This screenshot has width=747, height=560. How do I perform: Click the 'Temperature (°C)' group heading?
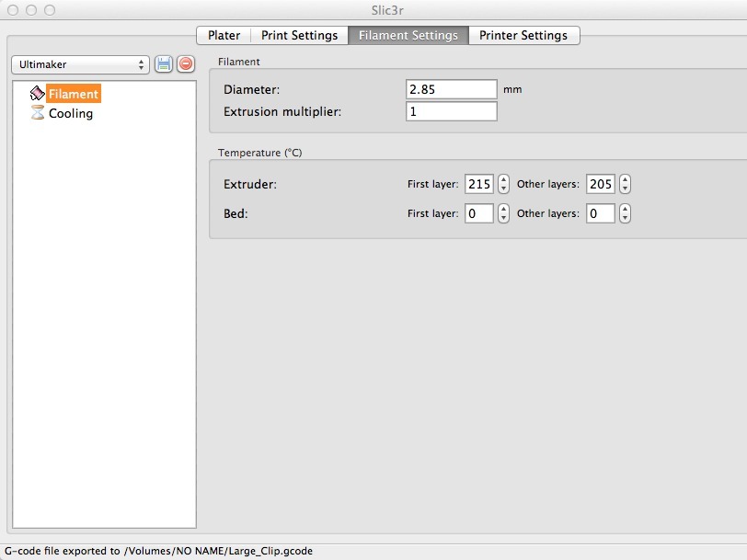pyautogui.click(x=260, y=153)
